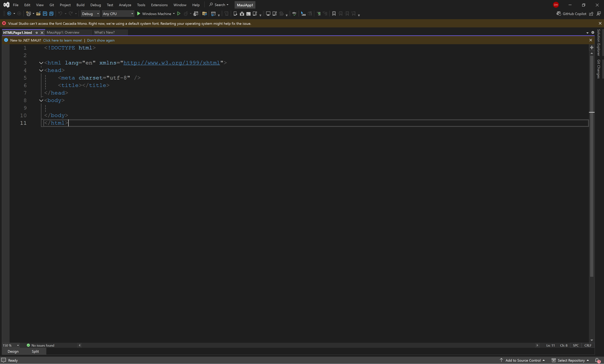Open the Debug configuration dropdown
Viewport: 604px width, 364px height.
click(90, 14)
